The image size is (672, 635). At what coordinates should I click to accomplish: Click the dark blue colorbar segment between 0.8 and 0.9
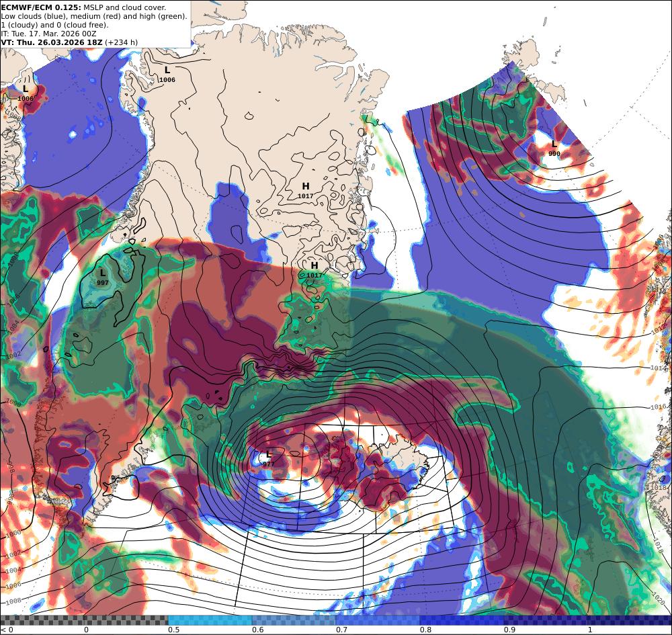point(462,620)
